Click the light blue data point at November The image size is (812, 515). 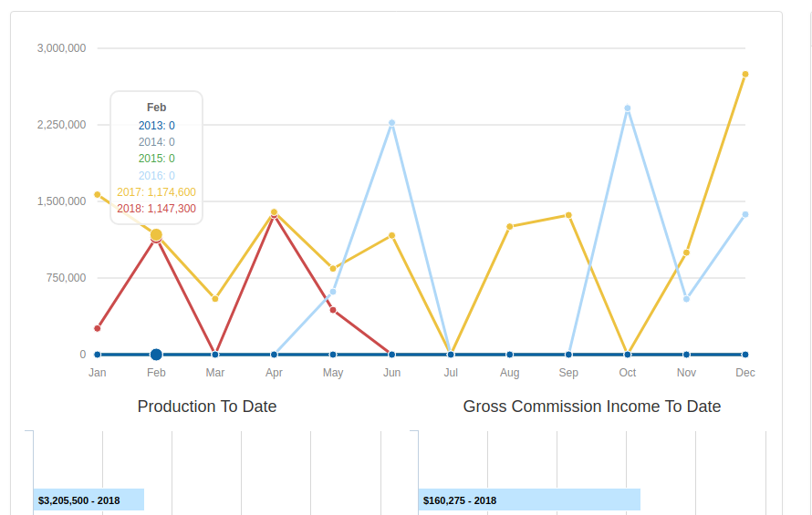[686, 299]
